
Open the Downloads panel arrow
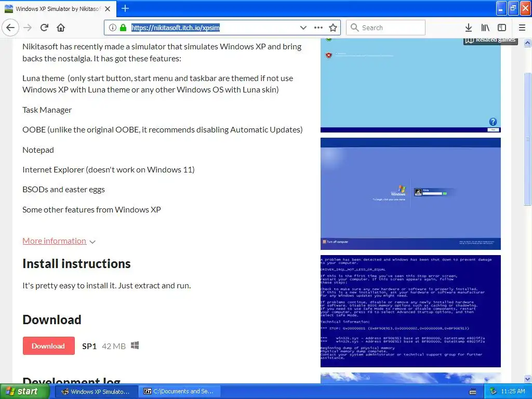469,28
